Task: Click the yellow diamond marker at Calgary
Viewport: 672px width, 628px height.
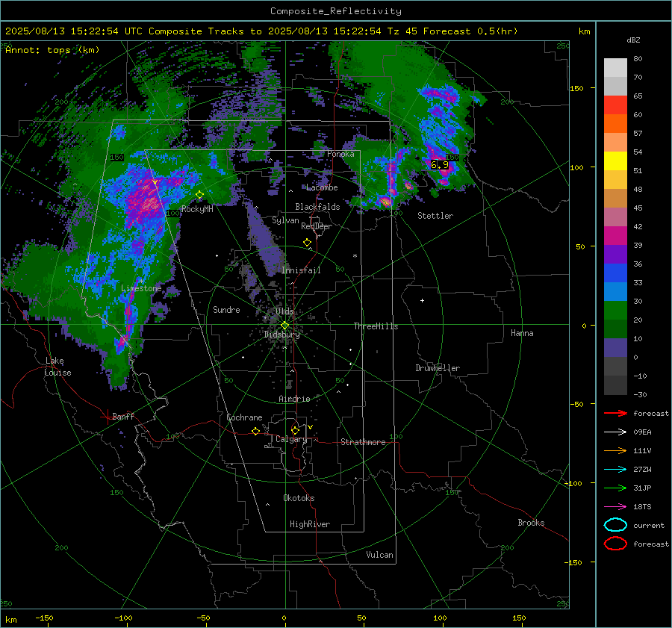Action: [295, 430]
